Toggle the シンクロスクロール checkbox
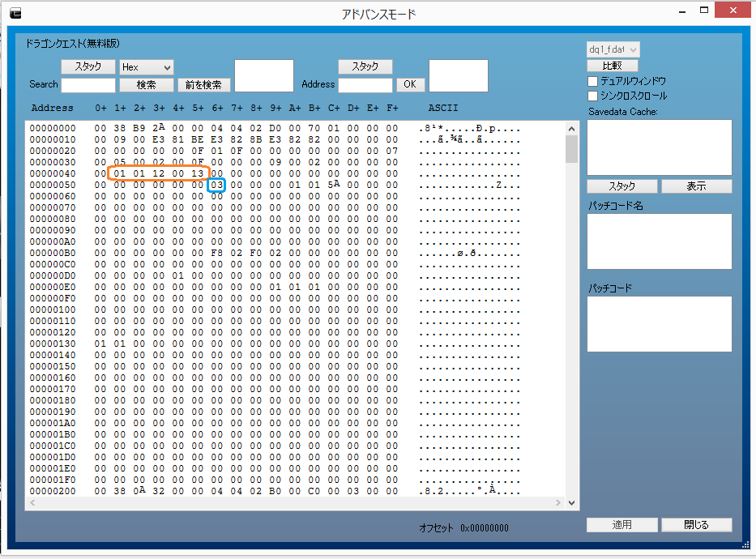The image size is (756, 559). [x=593, y=96]
